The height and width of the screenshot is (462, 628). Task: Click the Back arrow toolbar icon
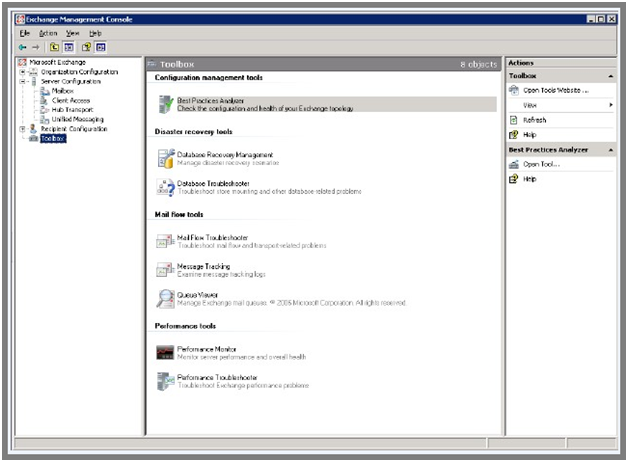22,47
